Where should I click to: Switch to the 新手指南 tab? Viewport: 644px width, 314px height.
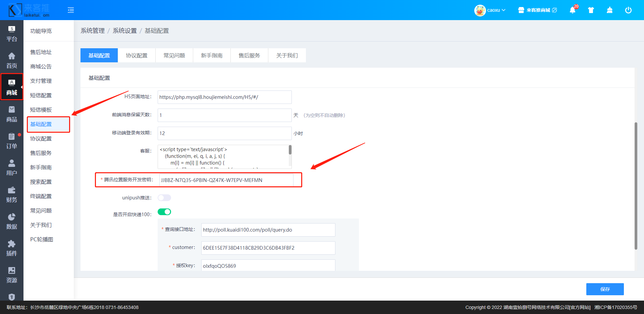(212, 55)
